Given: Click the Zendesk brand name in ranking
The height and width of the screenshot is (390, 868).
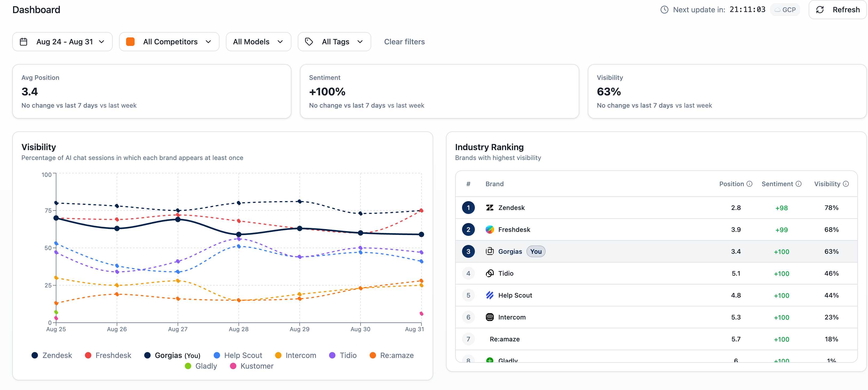Looking at the screenshot, I should pyautogui.click(x=511, y=208).
